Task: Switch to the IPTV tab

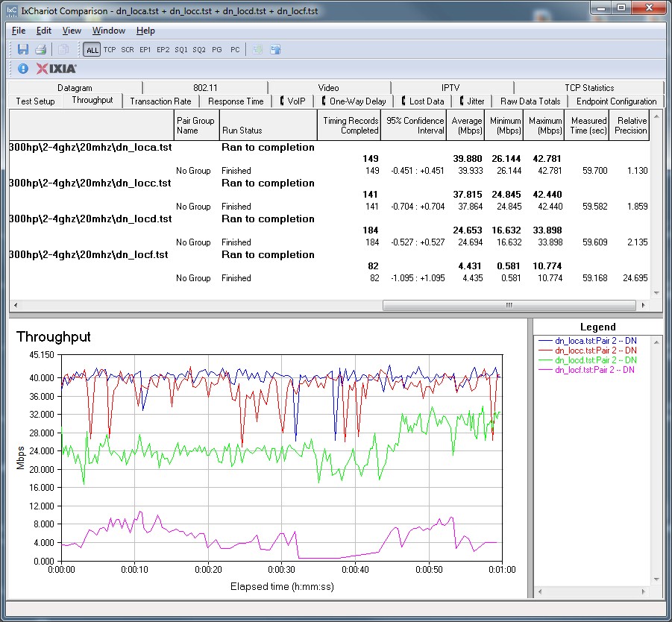Action: point(450,87)
